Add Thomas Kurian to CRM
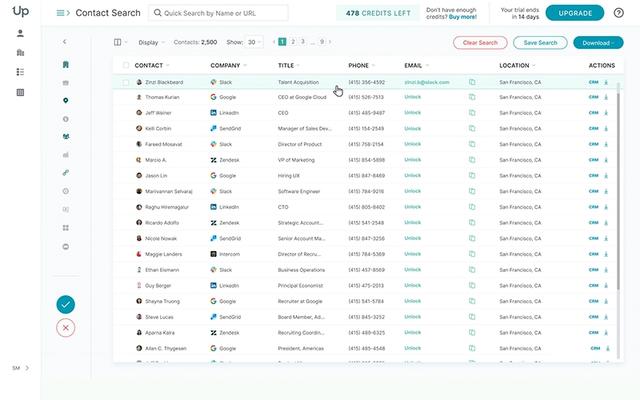Viewport: 640px width, 400px height. coord(593,97)
